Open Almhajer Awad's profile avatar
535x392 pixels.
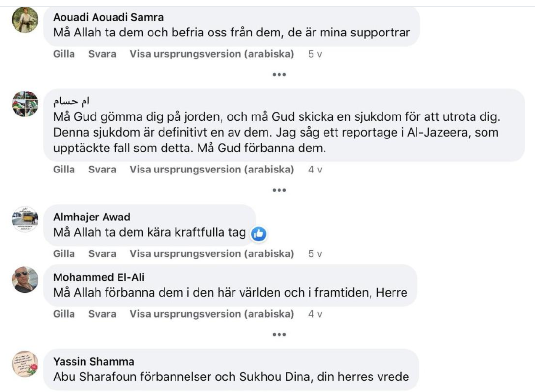[25, 219]
